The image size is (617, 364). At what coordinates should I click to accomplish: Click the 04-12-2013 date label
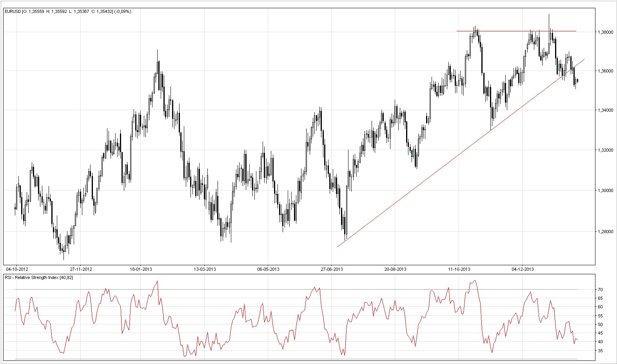tap(523, 269)
